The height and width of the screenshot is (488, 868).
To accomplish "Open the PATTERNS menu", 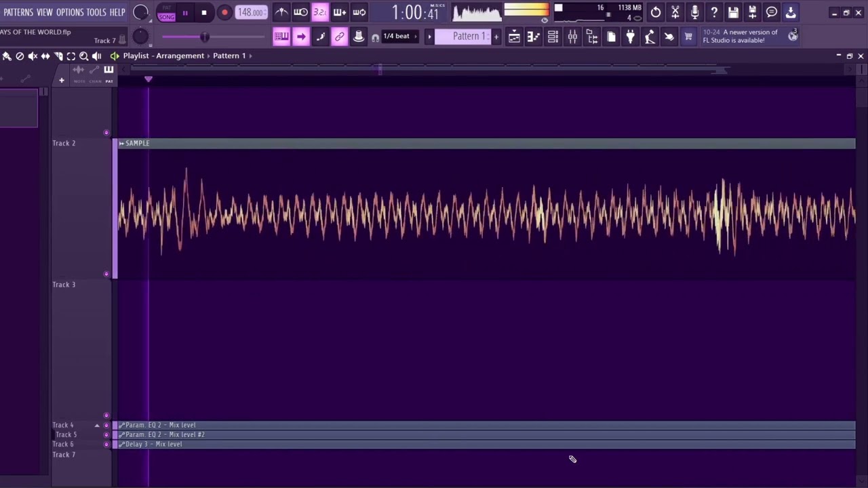I will (x=18, y=12).
